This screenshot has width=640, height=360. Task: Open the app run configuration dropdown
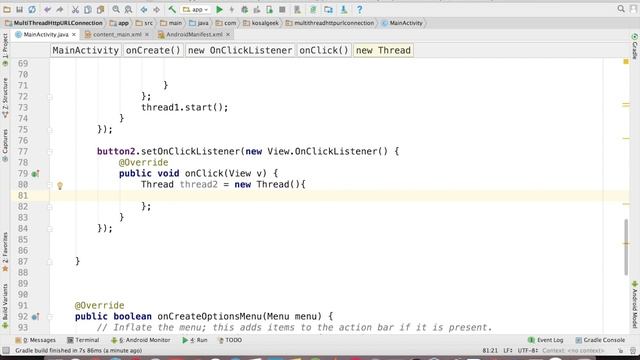(x=196, y=9)
